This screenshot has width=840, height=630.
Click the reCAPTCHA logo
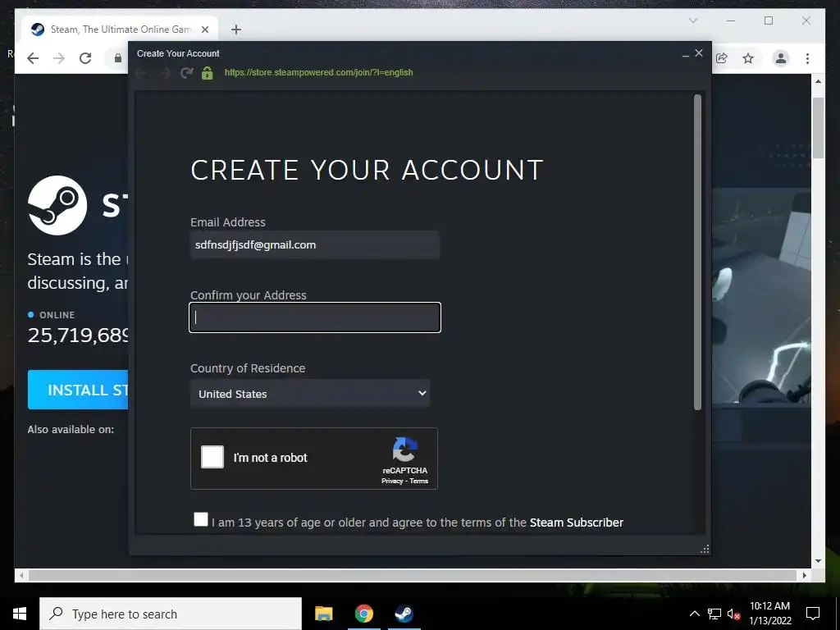click(404, 449)
